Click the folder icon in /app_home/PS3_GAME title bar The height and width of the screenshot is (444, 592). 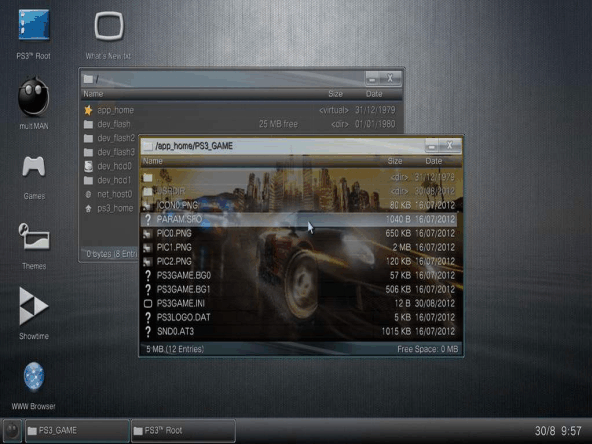(148, 146)
